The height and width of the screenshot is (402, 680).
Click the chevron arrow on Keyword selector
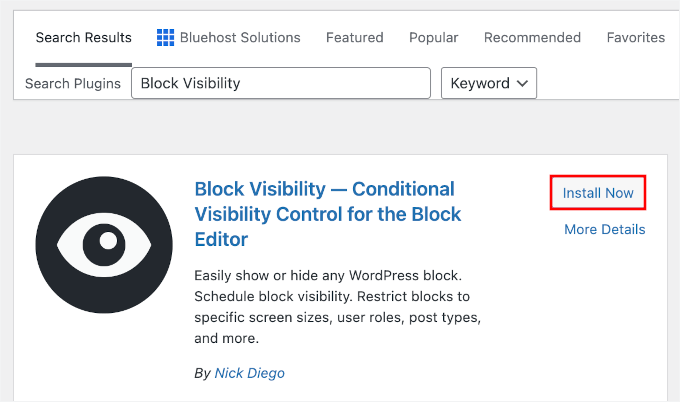tap(522, 83)
